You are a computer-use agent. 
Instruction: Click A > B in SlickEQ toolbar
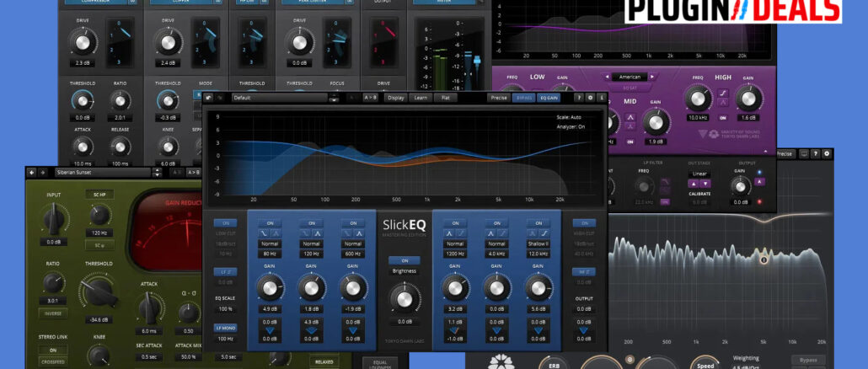tap(370, 98)
